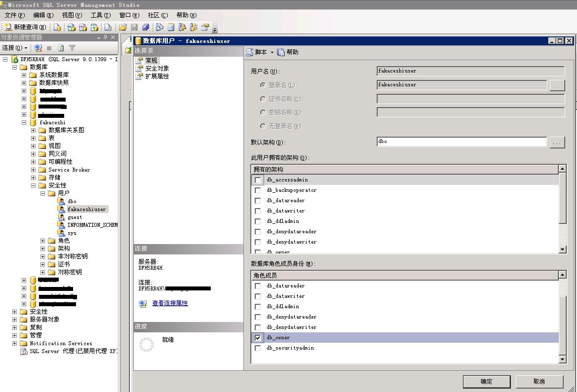577x392 pixels.
Task: Click the Database Engine Query icon
Action: click(57, 27)
